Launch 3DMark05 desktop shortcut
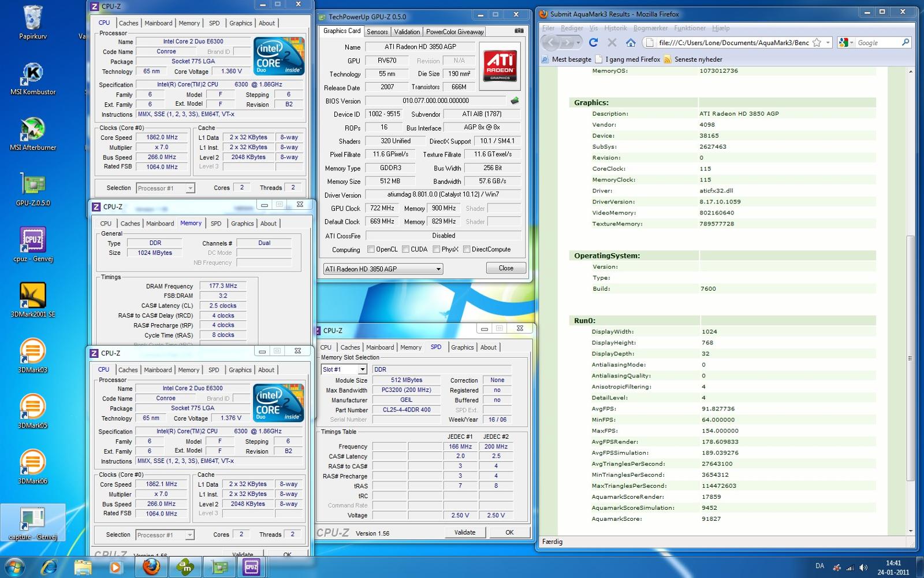The image size is (924, 578). coord(33,411)
